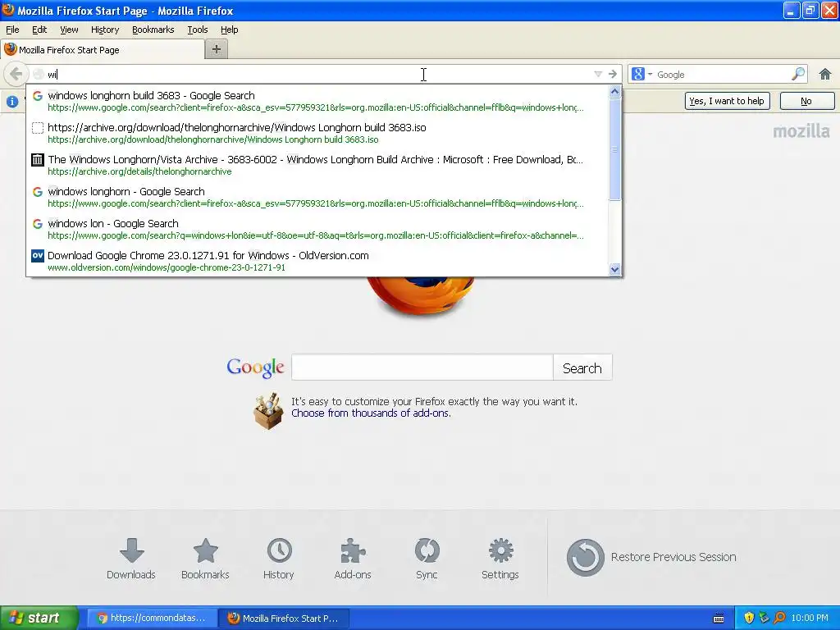Open the Bookmarks menu
This screenshot has height=630, width=840.
153,30
